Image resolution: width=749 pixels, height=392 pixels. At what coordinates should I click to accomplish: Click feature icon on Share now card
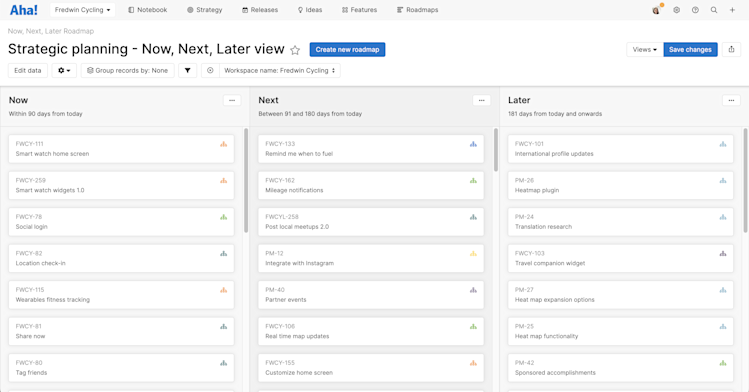224,327
